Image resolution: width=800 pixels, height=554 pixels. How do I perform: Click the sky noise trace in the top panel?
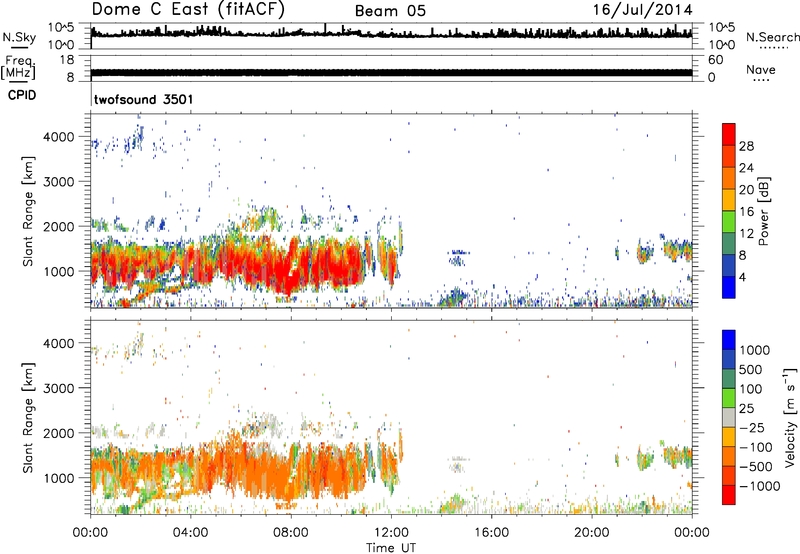pyautogui.click(x=391, y=34)
